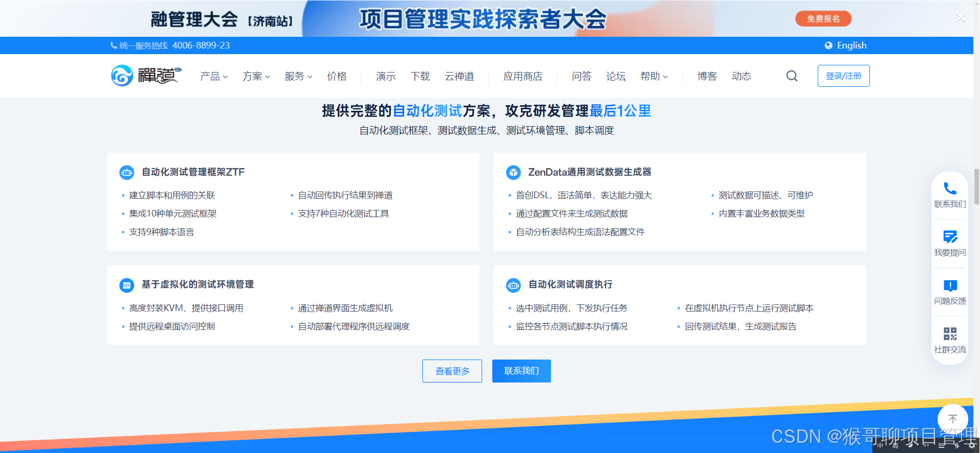Open the 演示 menu item
Screen dimensions: 980x453
pyautogui.click(x=386, y=76)
